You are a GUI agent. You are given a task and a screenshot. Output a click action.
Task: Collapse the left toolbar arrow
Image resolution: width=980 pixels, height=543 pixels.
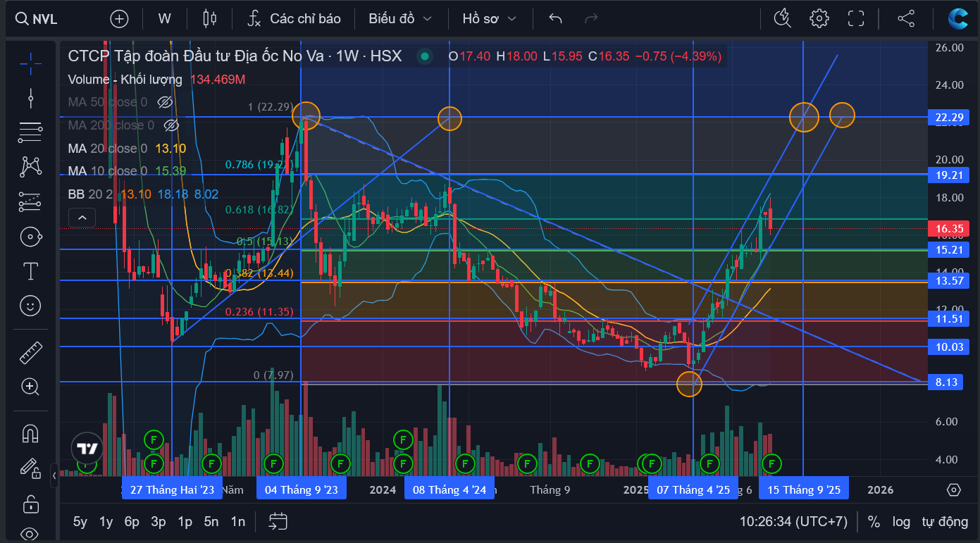55,475
